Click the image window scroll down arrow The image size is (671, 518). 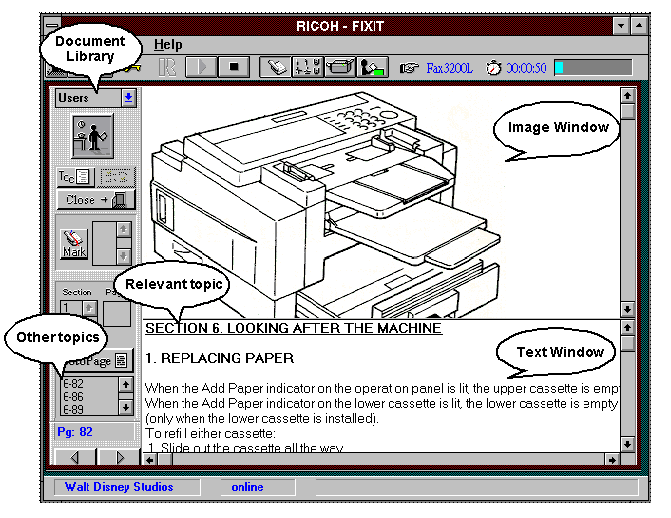(x=627, y=309)
